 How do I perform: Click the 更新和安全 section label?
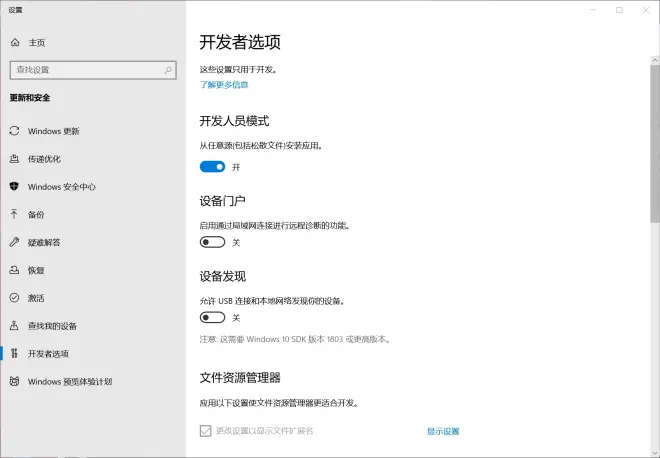(30, 98)
